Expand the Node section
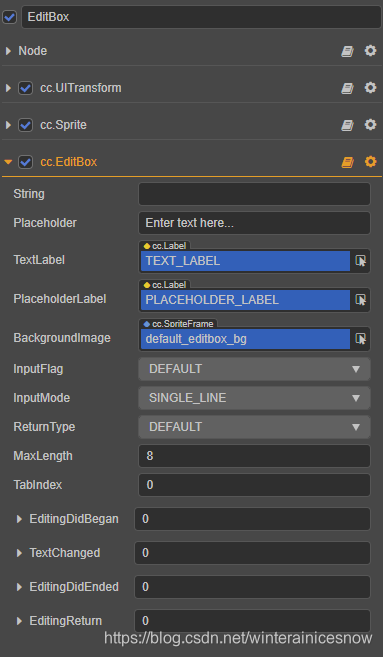383x657 pixels. 8,51
